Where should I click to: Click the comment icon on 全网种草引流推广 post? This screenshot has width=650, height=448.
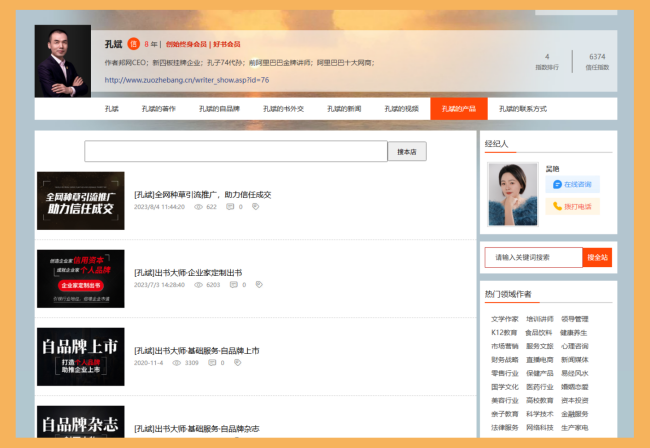point(231,207)
